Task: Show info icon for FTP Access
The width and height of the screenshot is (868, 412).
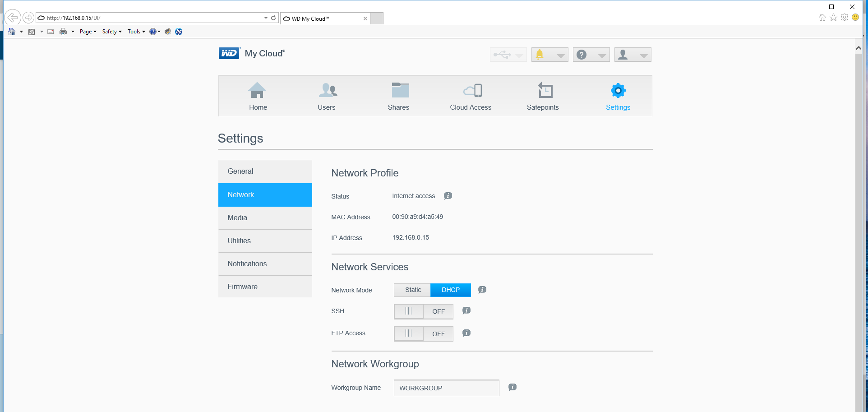Action: point(466,333)
